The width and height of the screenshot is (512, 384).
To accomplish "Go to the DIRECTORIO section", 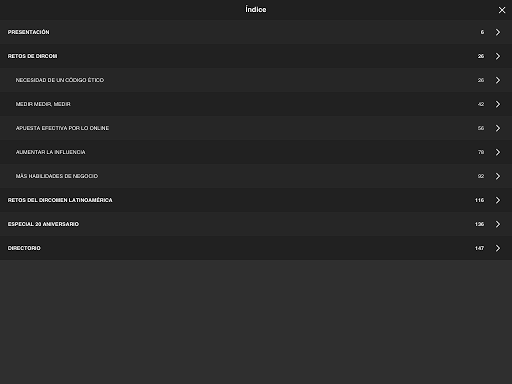I will (256, 248).
